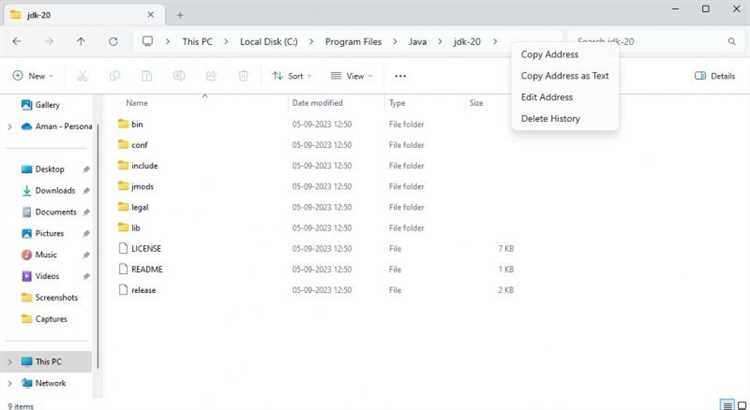
Task: Click chevron after This PC breadcrumb
Action: [x=226, y=42]
